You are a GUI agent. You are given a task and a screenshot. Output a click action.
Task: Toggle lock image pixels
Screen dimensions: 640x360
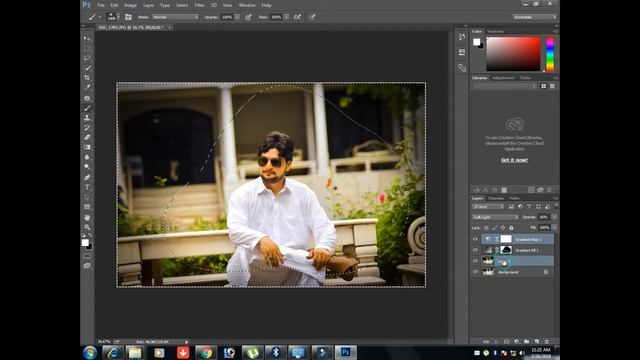pos(495,228)
